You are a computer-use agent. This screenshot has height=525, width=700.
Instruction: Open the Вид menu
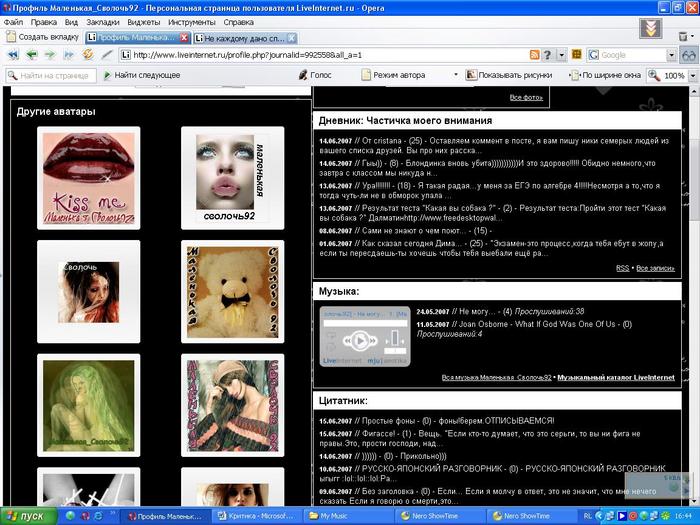pyautogui.click(x=71, y=22)
